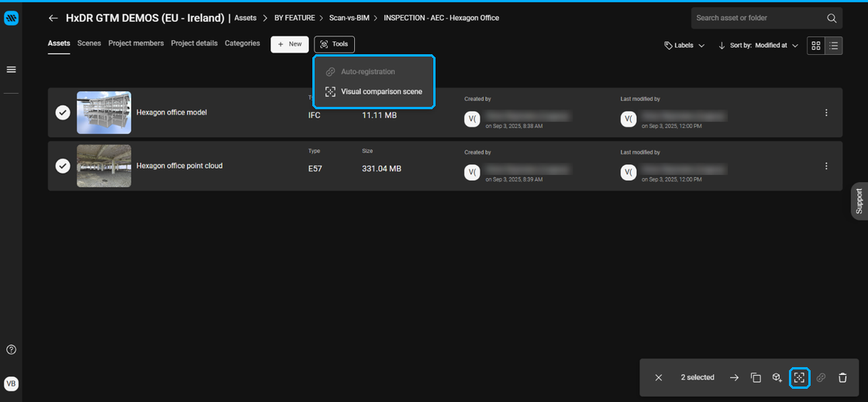Click HxDR GTM DEMOS project title
The image size is (868, 402).
pos(145,19)
